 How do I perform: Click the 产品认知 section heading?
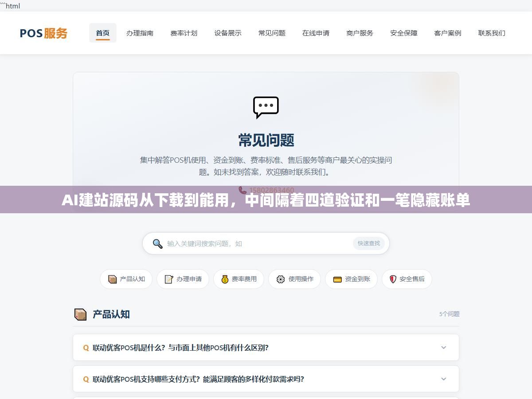111,314
